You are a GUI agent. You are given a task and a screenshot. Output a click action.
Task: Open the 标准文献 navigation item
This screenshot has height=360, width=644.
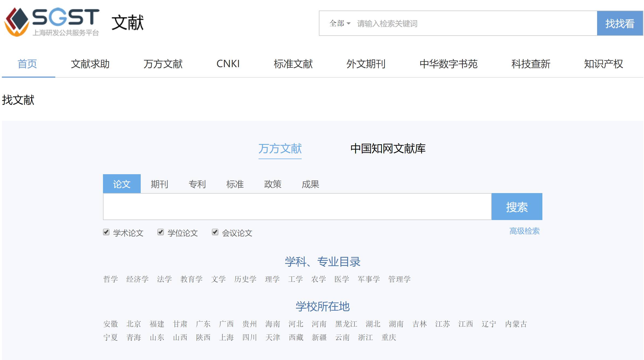(x=293, y=64)
